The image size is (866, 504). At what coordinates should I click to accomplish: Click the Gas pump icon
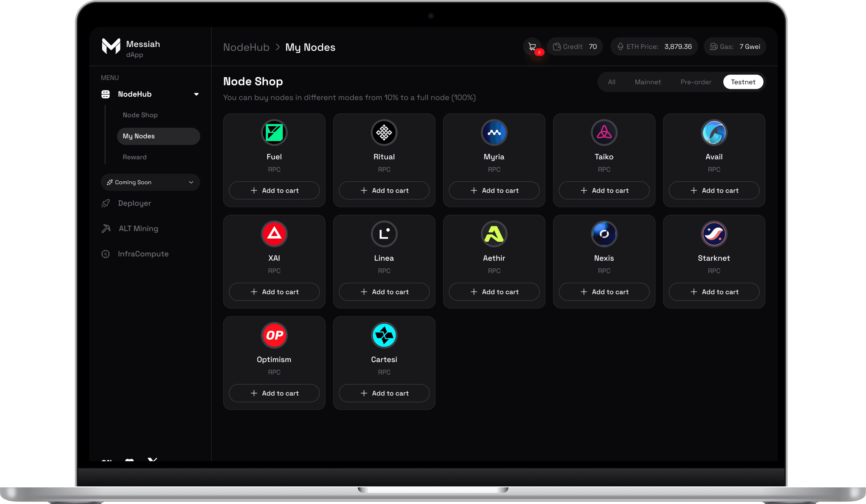pos(713,46)
